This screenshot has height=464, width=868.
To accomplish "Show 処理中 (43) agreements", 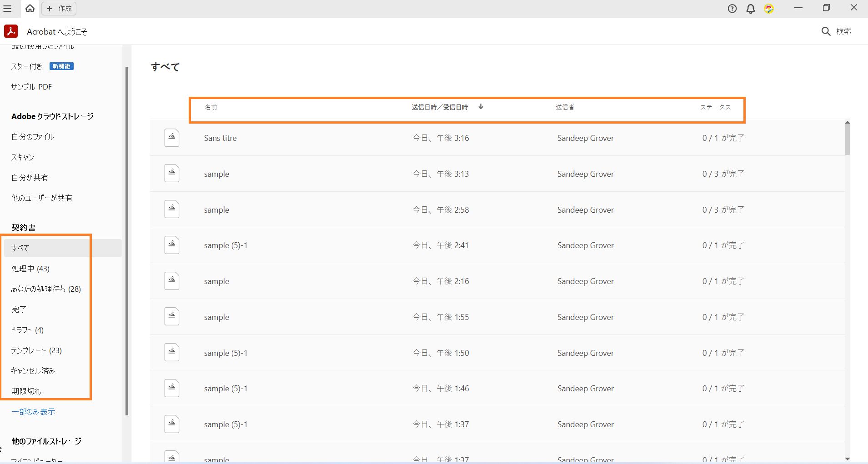I will tap(30, 269).
